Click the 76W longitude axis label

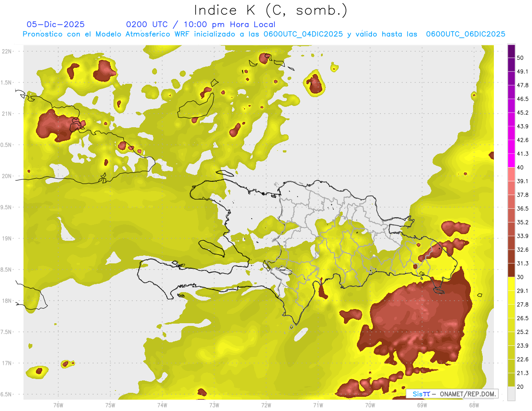tap(58, 405)
